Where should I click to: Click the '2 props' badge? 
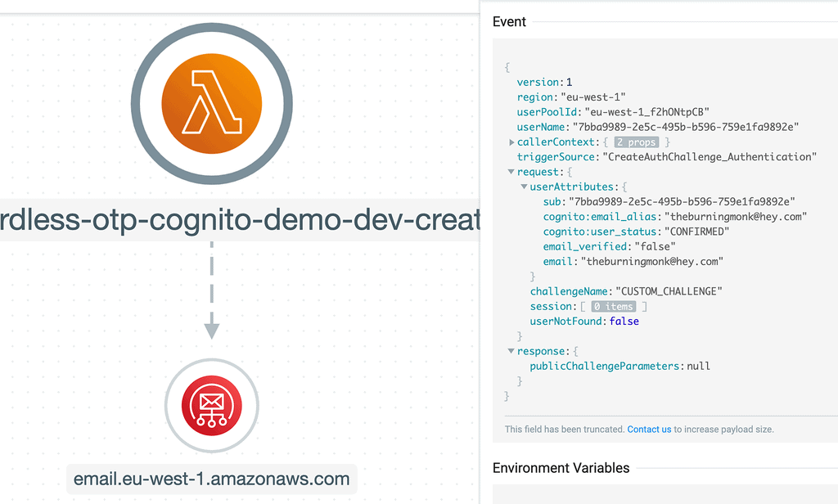click(x=642, y=142)
